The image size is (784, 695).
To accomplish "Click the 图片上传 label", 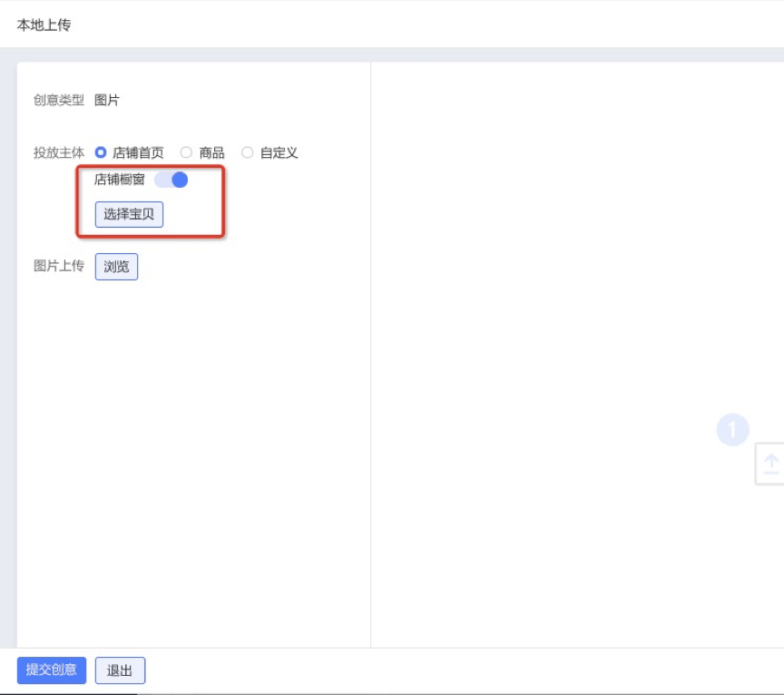I will 58,266.
